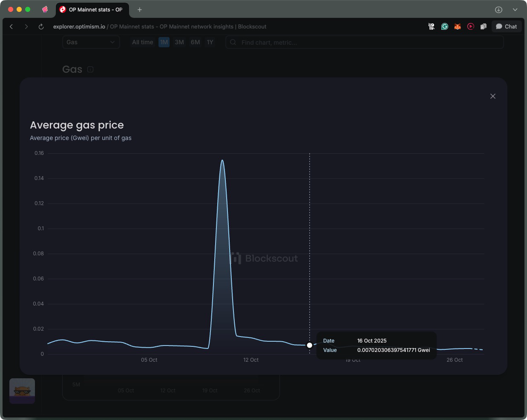Click the 16 Oct data point marker

pos(309,345)
